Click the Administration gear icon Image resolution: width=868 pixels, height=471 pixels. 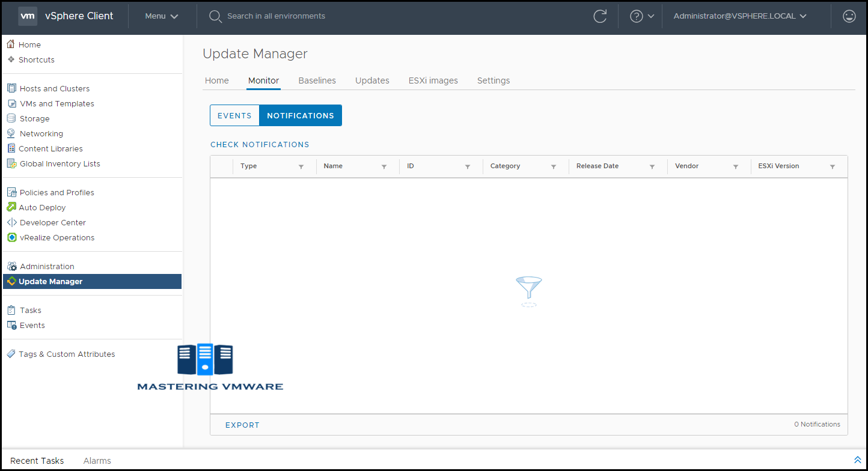click(x=11, y=266)
